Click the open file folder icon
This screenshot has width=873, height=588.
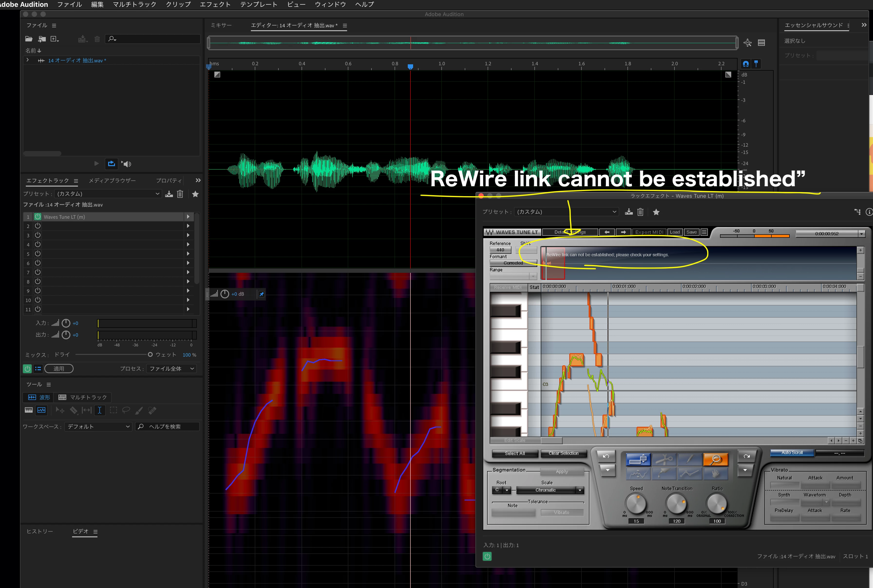pos(29,39)
